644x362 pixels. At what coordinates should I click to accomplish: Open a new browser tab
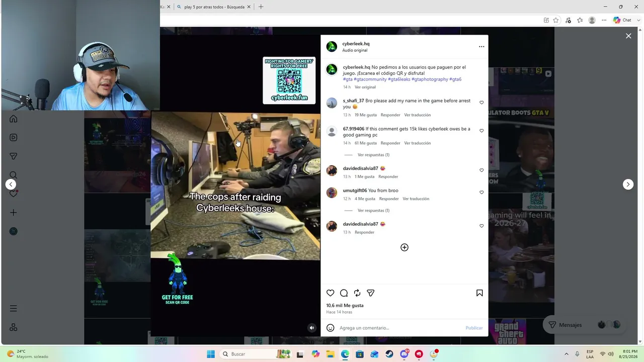click(x=261, y=7)
